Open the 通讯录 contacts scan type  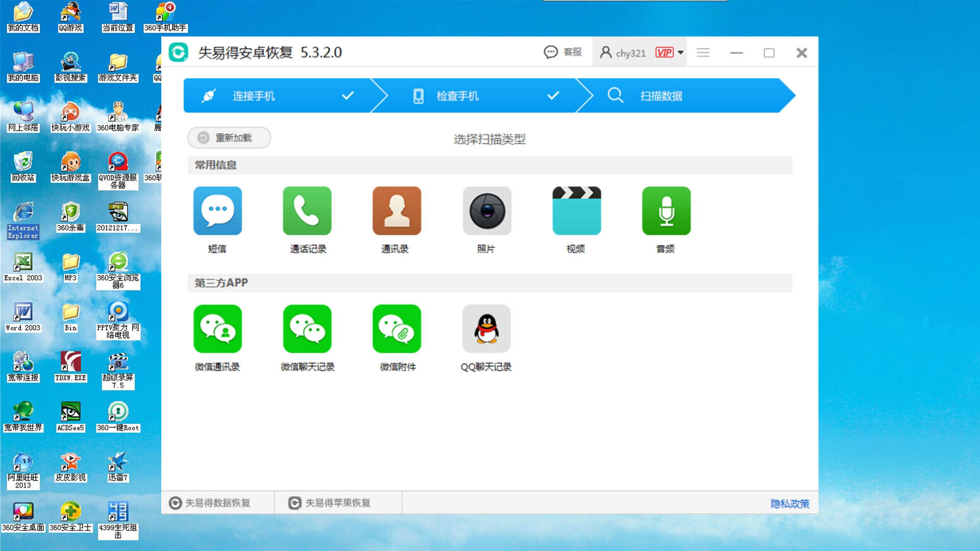[x=397, y=211]
